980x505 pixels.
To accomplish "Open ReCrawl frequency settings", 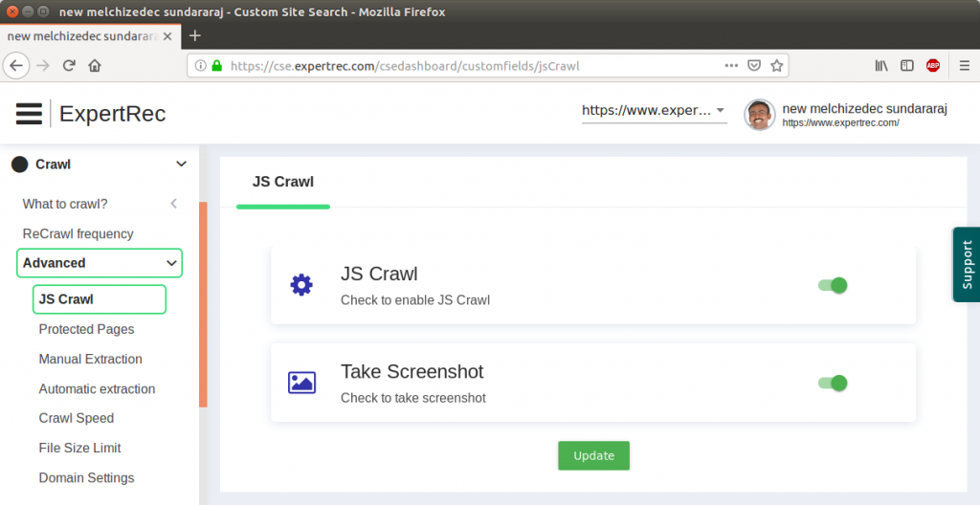I will point(78,233).
